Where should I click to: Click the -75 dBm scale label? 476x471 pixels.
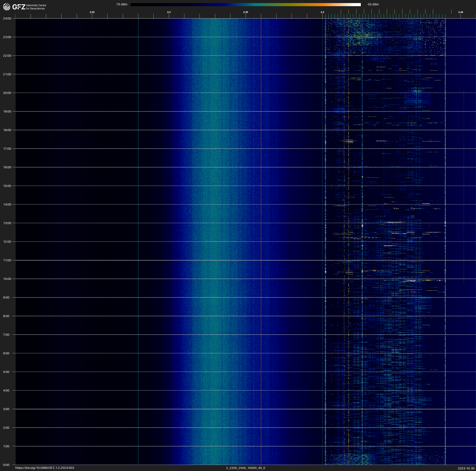(121, 4)
